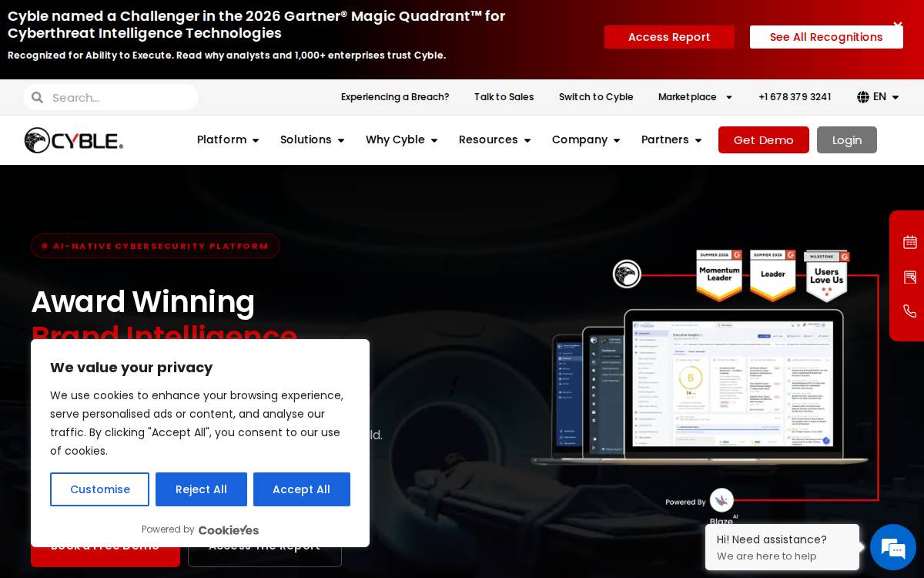Click the Hi! Need assistance? chat prompt
The image size is (924, 578).
coord(782,547)
